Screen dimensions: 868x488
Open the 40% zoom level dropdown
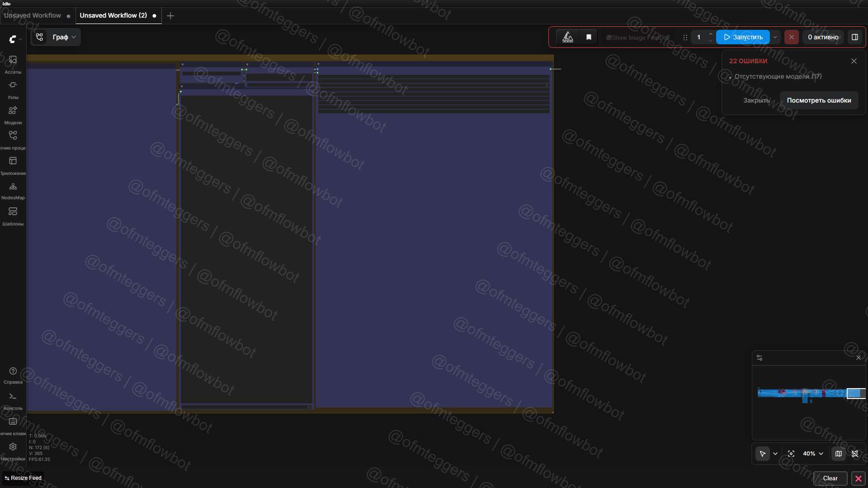point(813,454)
